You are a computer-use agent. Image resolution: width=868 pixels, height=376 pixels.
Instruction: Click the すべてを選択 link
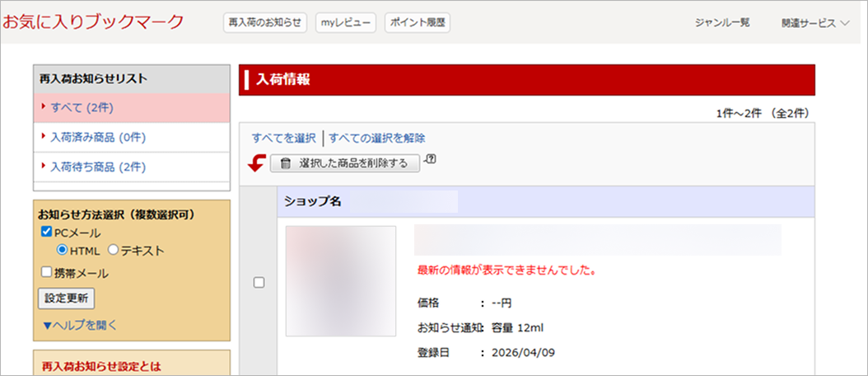pos(283,138)
